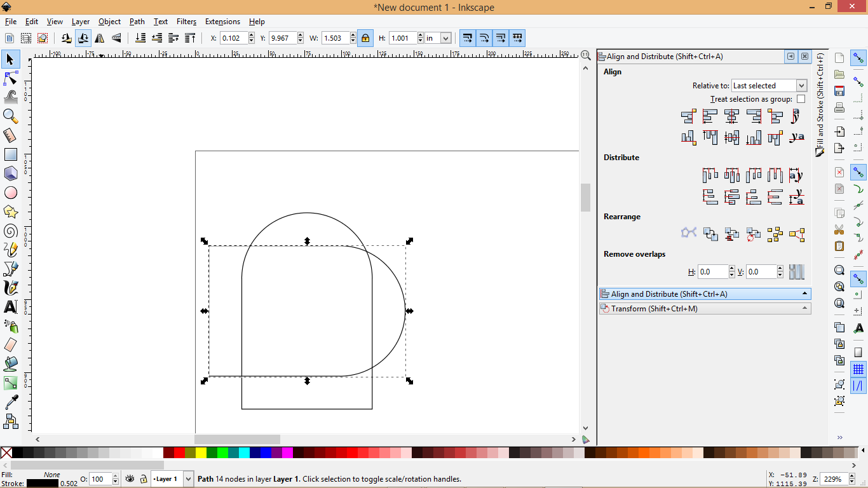Choose the Bezier pen tool
Screen dimensions: 868x488
10,269
